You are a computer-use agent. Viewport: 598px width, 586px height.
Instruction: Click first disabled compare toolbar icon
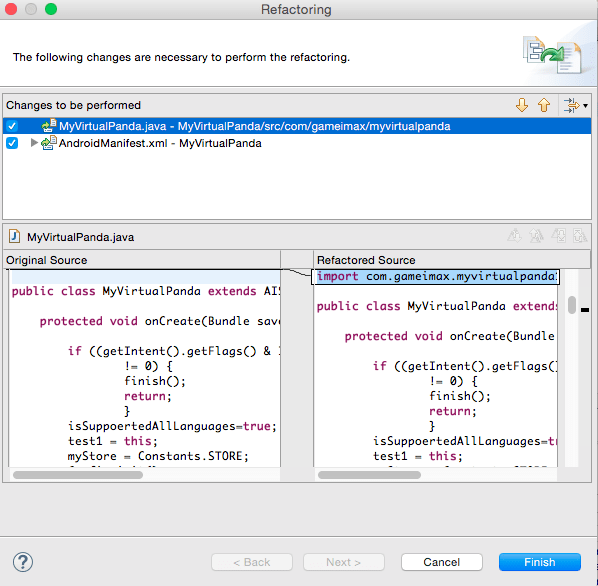tap(514, 236)
